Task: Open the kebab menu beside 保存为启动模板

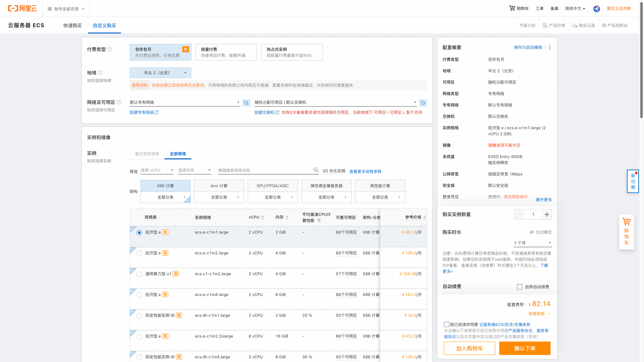Action: click(x=550, y=47)
